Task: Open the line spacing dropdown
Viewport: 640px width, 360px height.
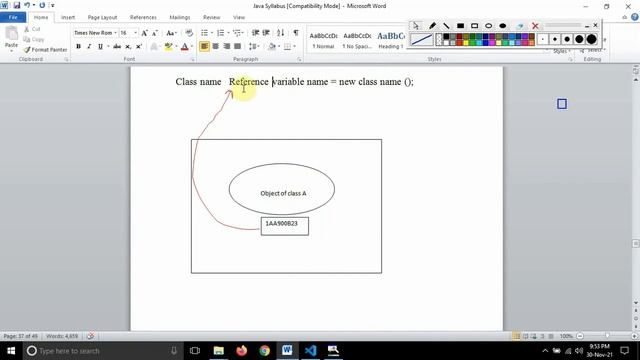Action: pos(254,47)
